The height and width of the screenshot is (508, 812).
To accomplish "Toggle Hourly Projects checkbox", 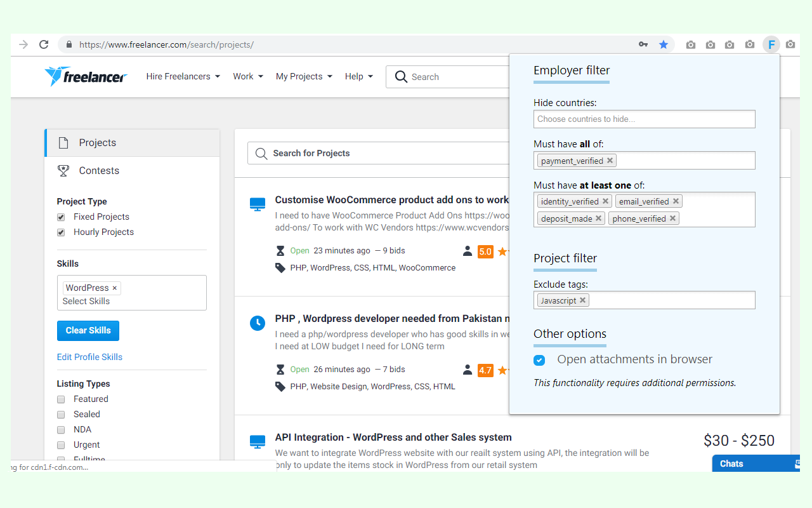I will tap(61, 232).
